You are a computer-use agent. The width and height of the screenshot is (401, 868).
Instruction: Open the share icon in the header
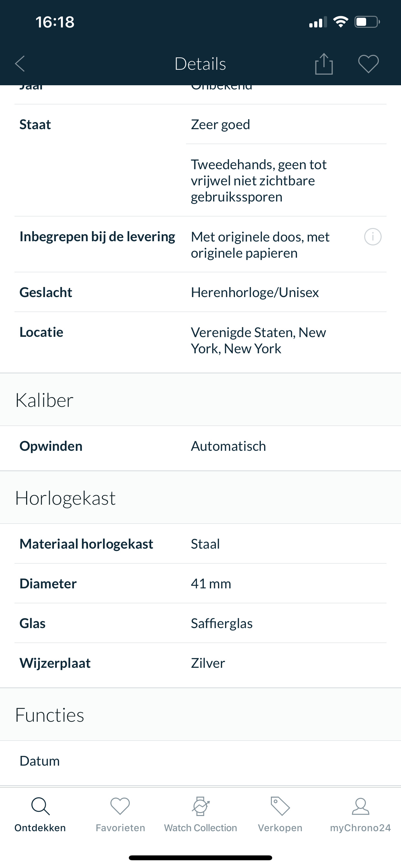(x=324, y=64)
